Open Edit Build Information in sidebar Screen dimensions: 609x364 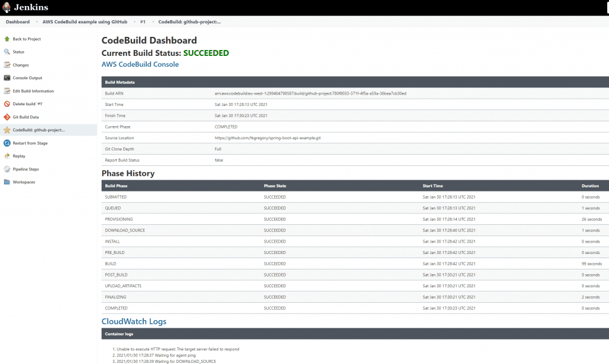click(x=33, y=91)
